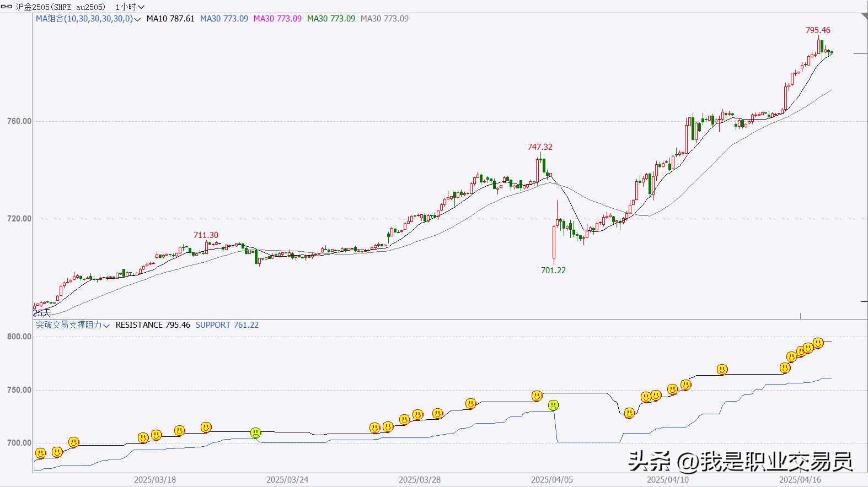This screenshot has width=868, height=487.
Task: Open the 1小时 timeframe dropdown
Action: click(130, 7)
